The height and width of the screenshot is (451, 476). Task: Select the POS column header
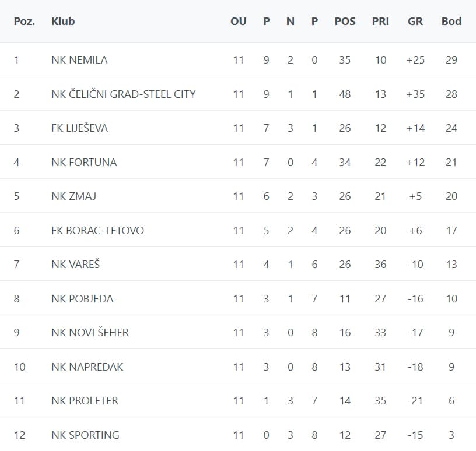tap(345, 22)
